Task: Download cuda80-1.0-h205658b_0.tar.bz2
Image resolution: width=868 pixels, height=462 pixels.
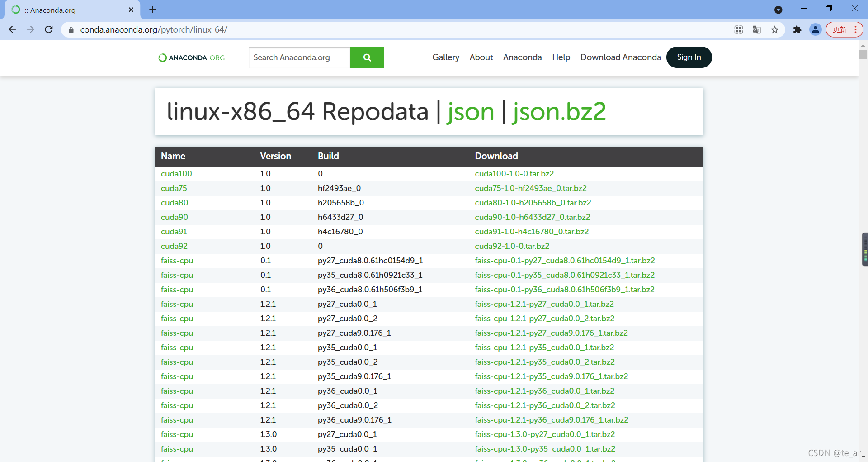Action: (533, 203)
